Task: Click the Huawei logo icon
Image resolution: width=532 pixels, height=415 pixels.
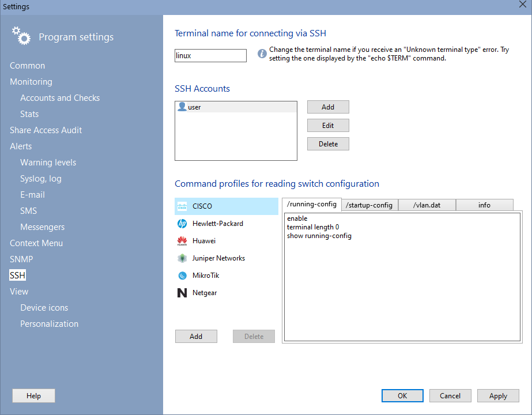Action: click(182, 241)
